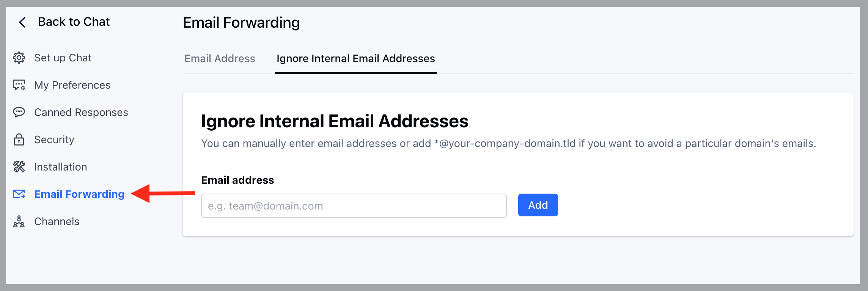The height and width of the screenshot is (291, 868).
Task: Open My Preferences from the sidebar
Action: point(72,85)
